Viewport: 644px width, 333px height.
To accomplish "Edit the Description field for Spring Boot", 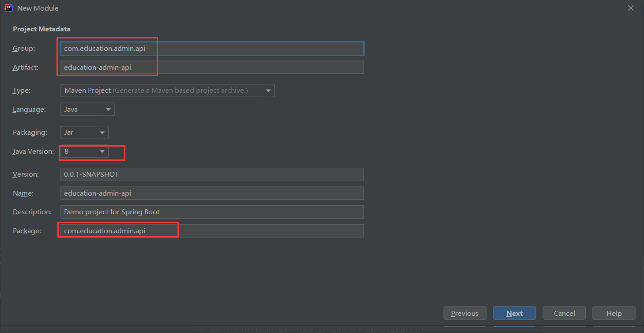I will pos(212,212).
